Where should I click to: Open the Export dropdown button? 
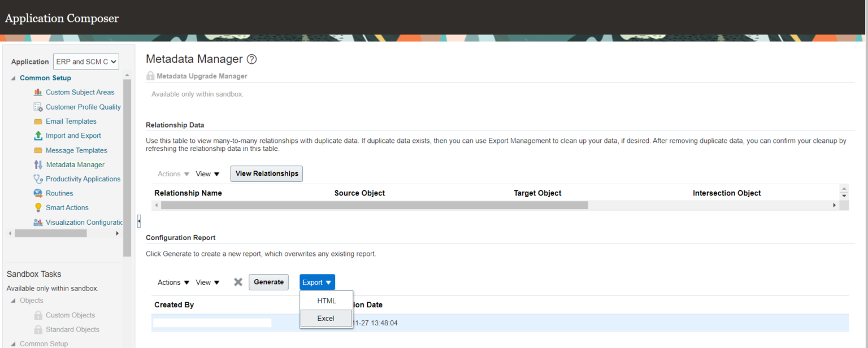[317, 282]
